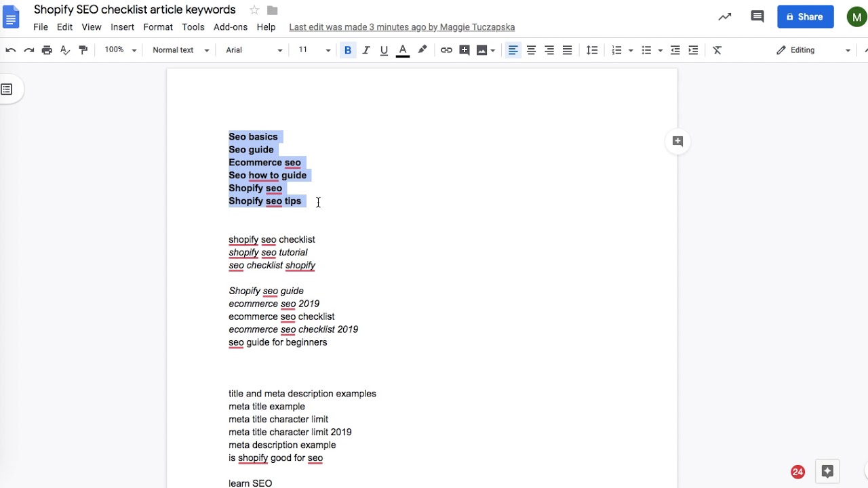Click the line 'learn SEO'
This screenshot has height=488, width=868.
pos(250,483)
